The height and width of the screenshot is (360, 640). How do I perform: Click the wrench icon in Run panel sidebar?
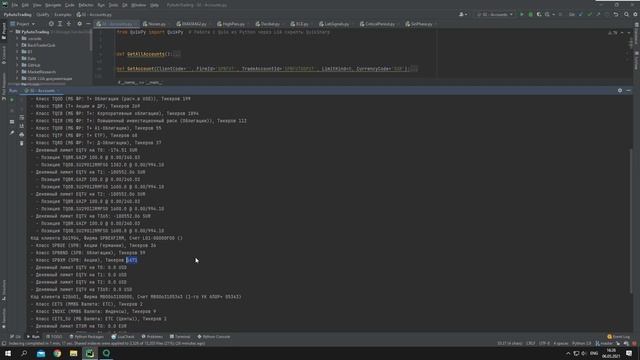click(12, 133)
